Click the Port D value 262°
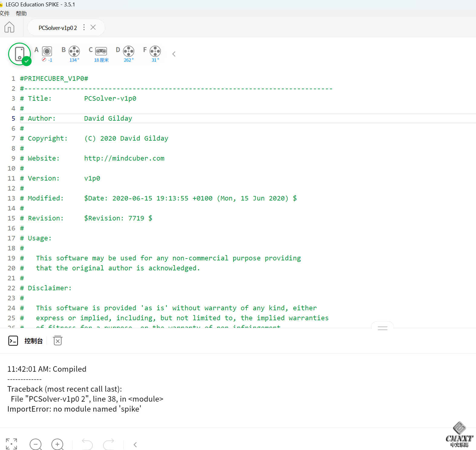Image resolution: width=476 pixels, height=450 pixels. pos(128,60)
